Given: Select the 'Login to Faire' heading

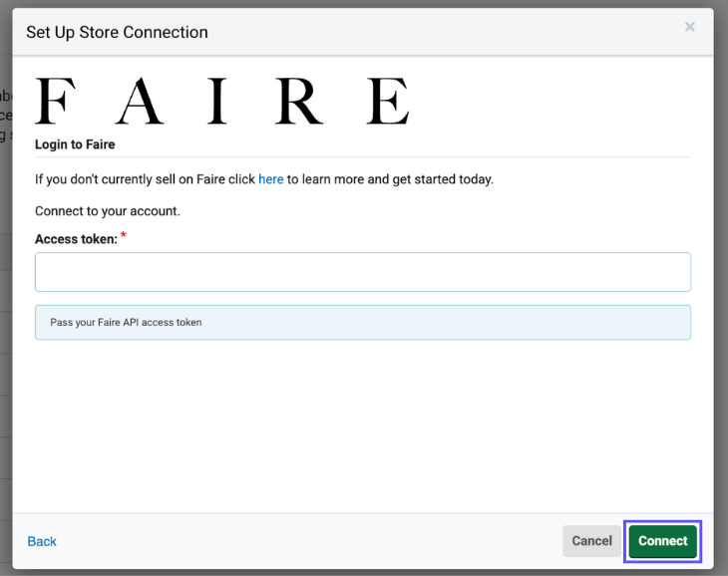Looking at the screenshot, I should 75,144.
